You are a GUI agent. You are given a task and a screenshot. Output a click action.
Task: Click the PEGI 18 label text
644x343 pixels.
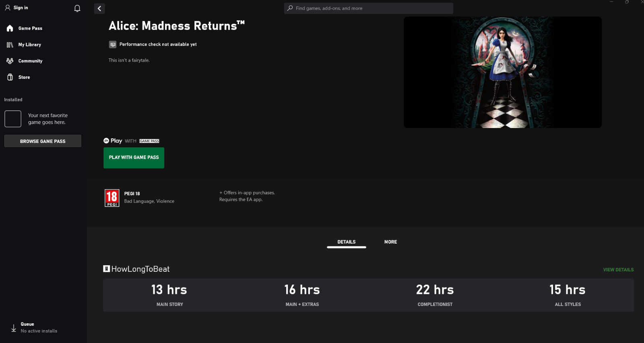[x=132, y=194]
